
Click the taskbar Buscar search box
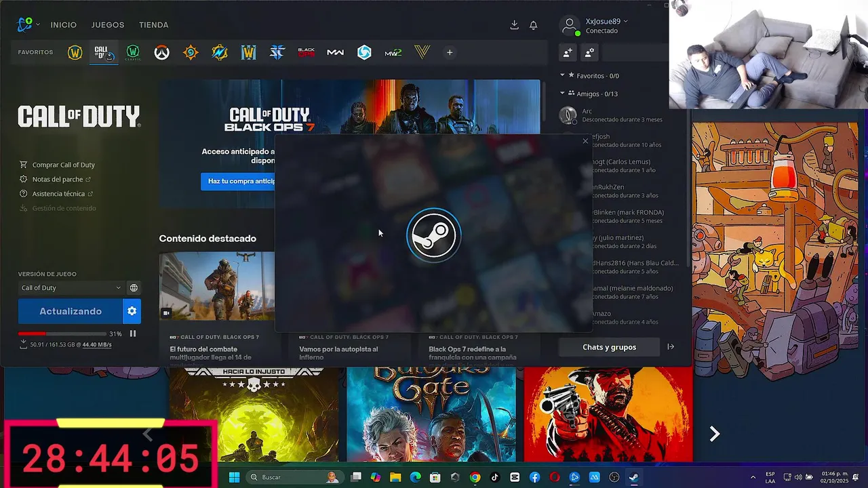(x=294, y=477)
